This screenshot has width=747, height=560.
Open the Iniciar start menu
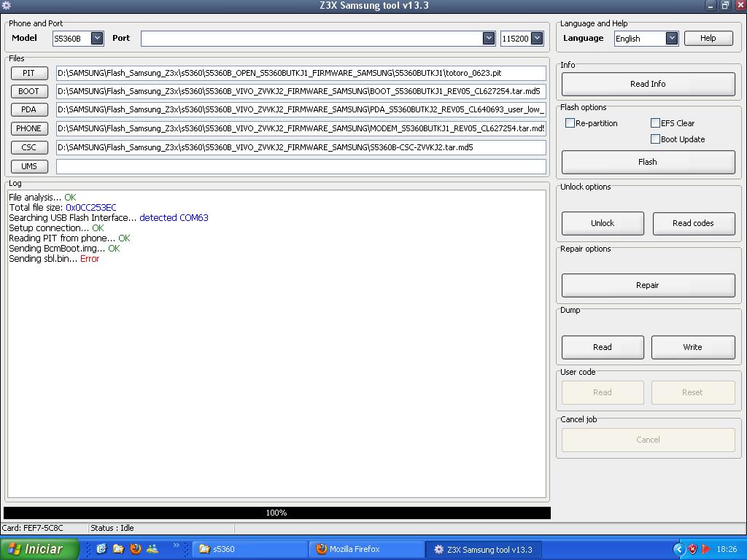39,549
